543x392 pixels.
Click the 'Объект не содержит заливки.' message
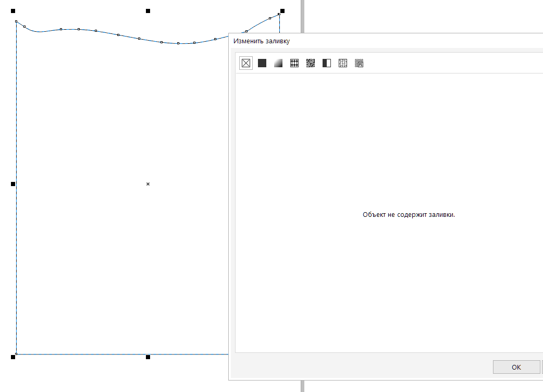point(409,215)
